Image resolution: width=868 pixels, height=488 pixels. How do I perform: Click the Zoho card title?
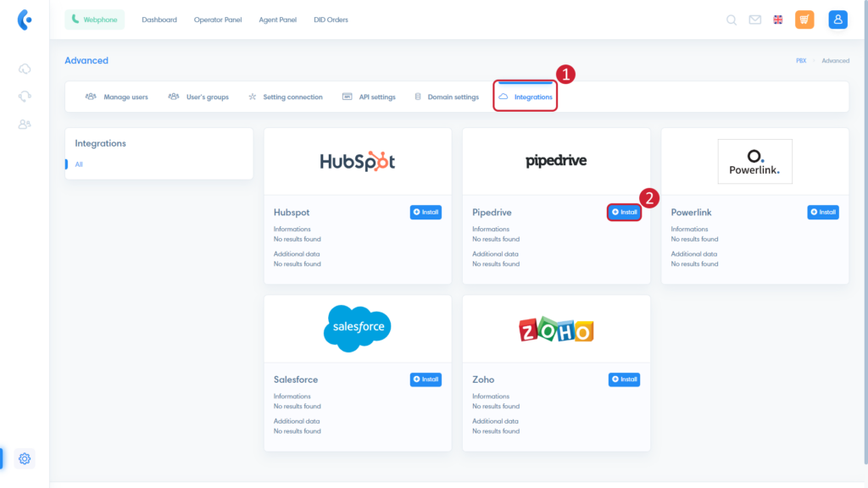coord(482,380)
